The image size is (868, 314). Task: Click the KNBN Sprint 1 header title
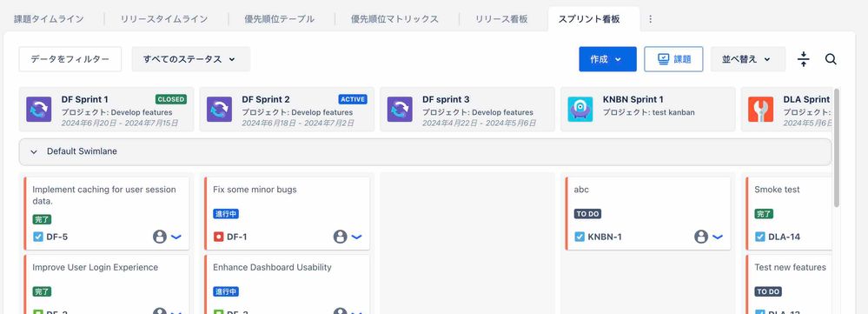pos(633,100)
